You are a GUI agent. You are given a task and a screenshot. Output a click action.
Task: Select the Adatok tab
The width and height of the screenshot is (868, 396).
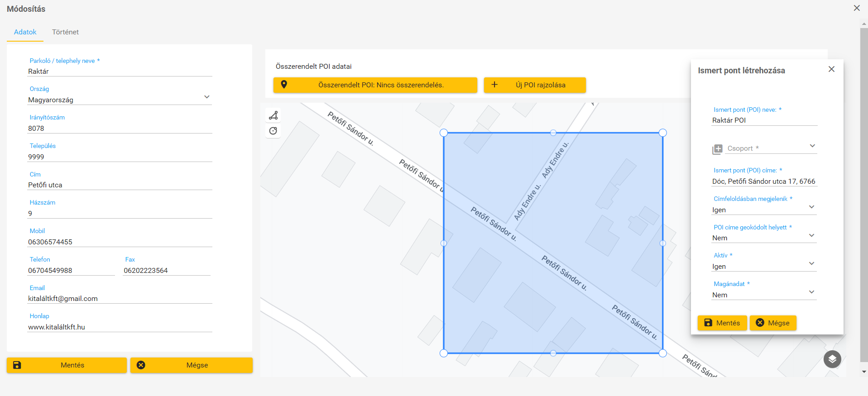25,32
